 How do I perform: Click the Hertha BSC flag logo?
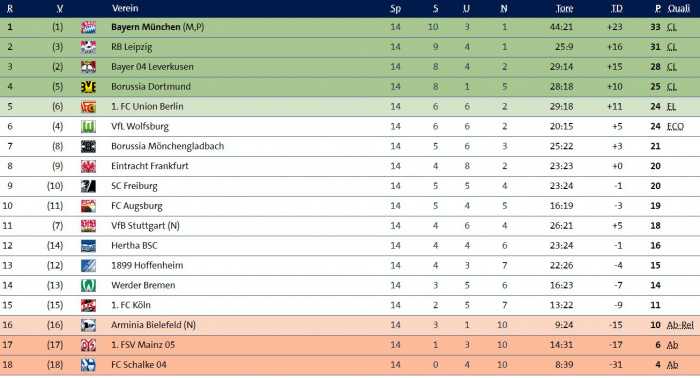point(88,245)
